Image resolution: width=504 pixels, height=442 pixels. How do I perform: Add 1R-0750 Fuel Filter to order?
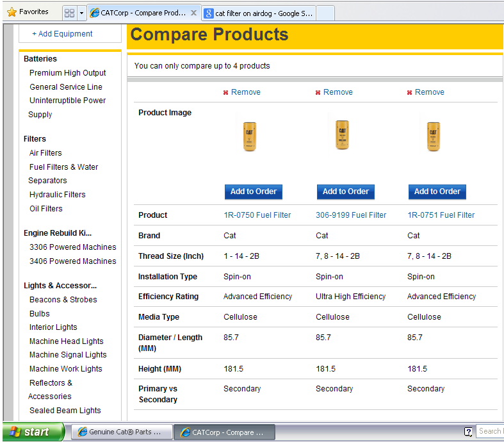[254, 192]
